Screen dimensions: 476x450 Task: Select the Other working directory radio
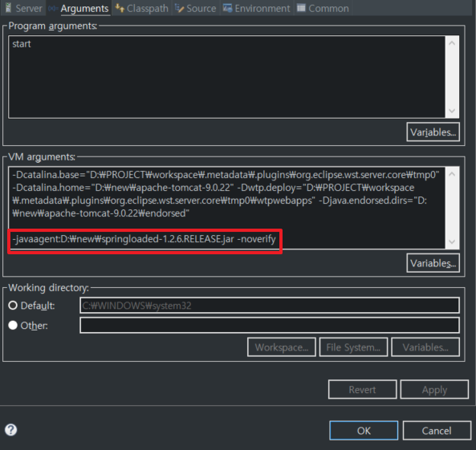[x=13, y=326]
